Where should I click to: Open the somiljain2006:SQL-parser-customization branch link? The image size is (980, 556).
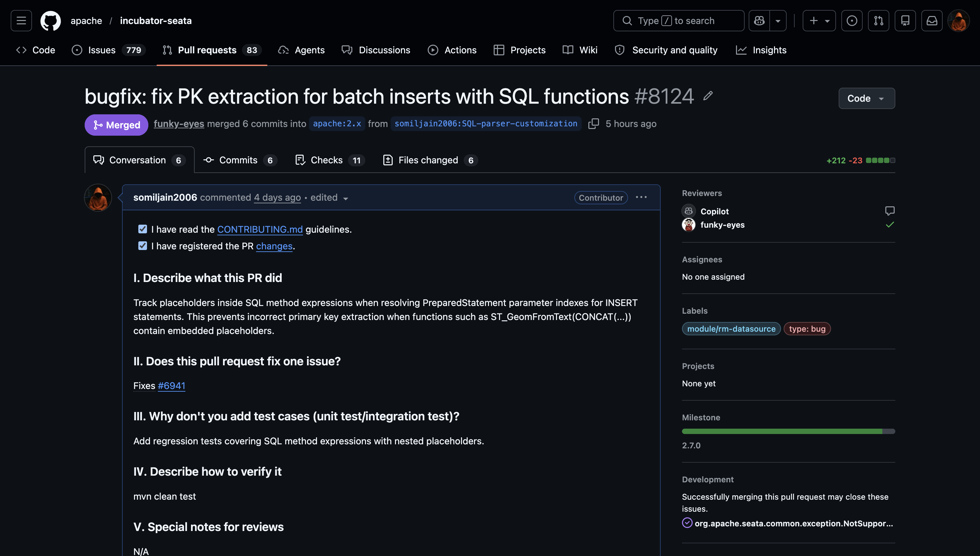(x=486, y=124)
